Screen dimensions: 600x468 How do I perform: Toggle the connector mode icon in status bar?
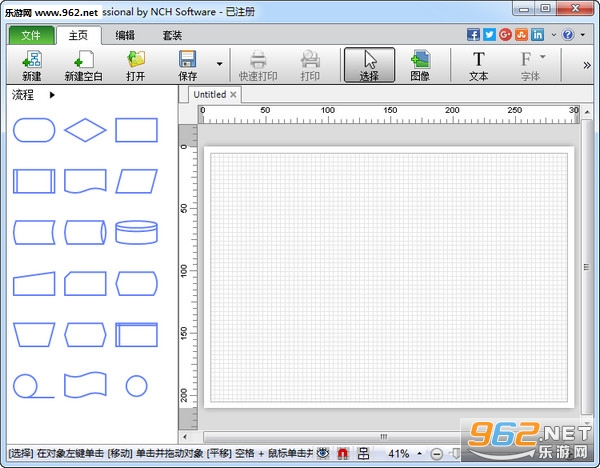tap(363, 453)
